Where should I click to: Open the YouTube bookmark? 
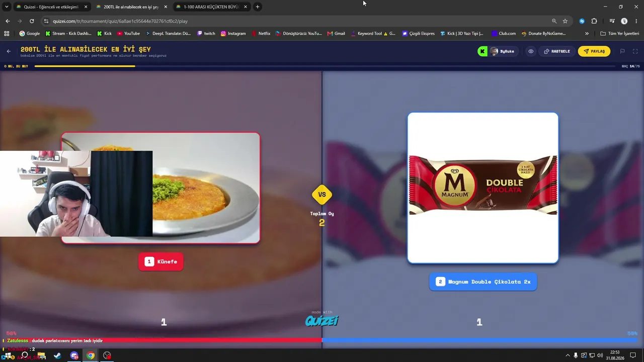click(128, 34)
